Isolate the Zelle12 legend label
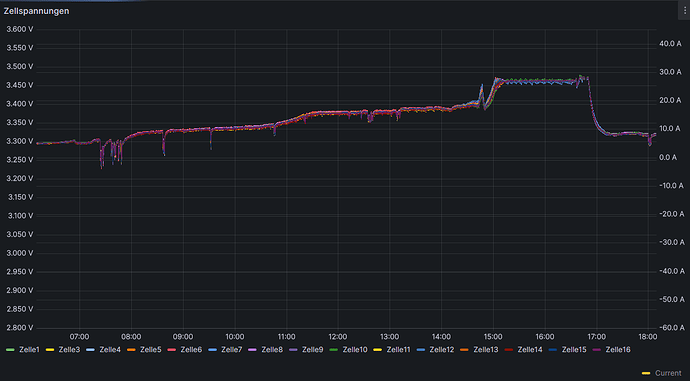This screenshot has width=690, height=381. 441,350
